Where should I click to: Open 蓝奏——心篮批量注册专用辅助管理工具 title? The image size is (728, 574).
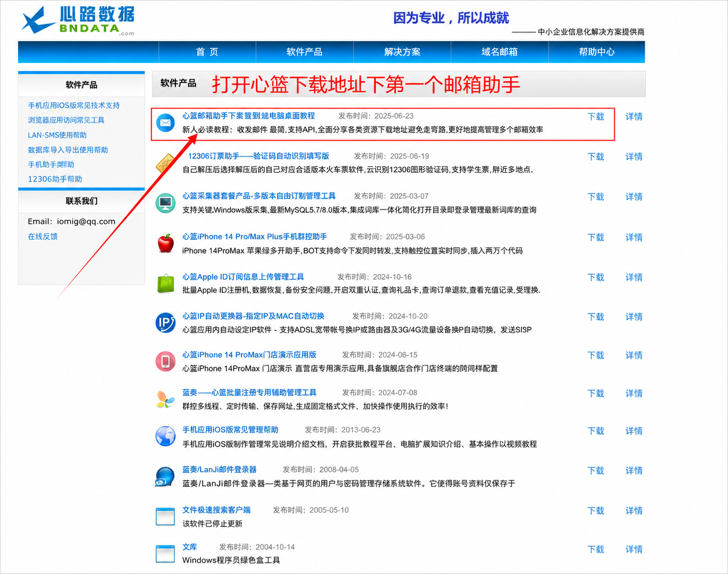click(250, 393)
